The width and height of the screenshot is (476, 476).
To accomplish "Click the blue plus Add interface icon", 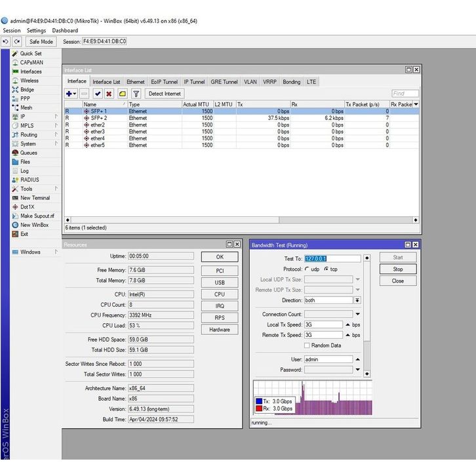I will [69, 94].
